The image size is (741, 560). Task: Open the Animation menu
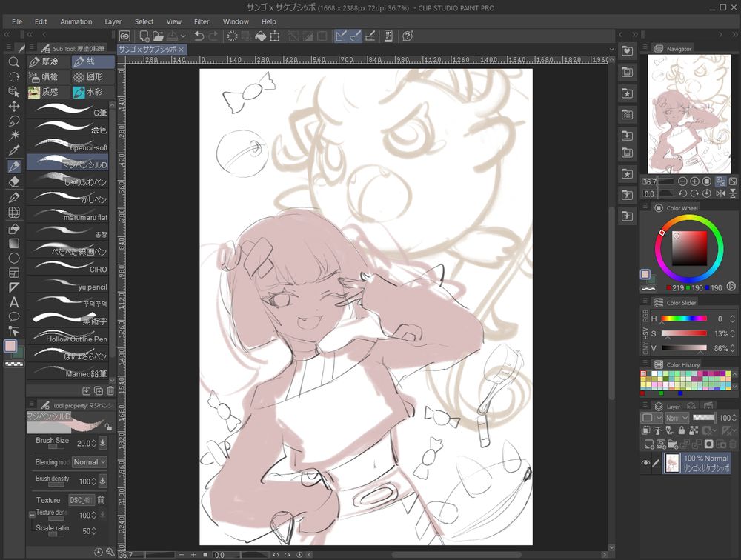pyautogui.click(x=76, y=21)
